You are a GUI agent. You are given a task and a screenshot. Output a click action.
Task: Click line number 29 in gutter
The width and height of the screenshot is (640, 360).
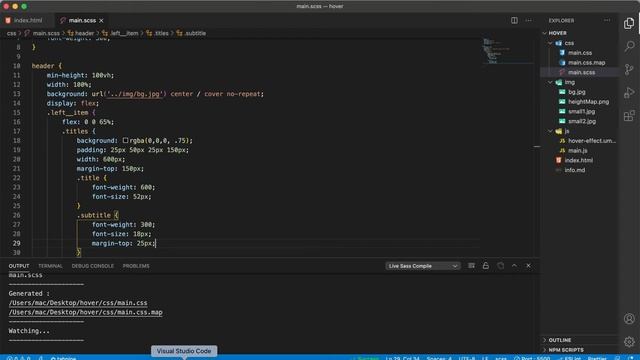(16, 243)
